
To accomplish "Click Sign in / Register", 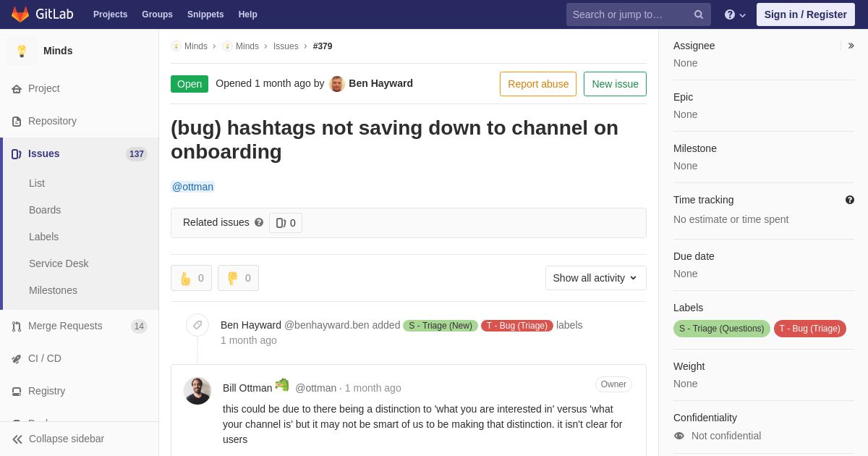I will coord(805,14).
